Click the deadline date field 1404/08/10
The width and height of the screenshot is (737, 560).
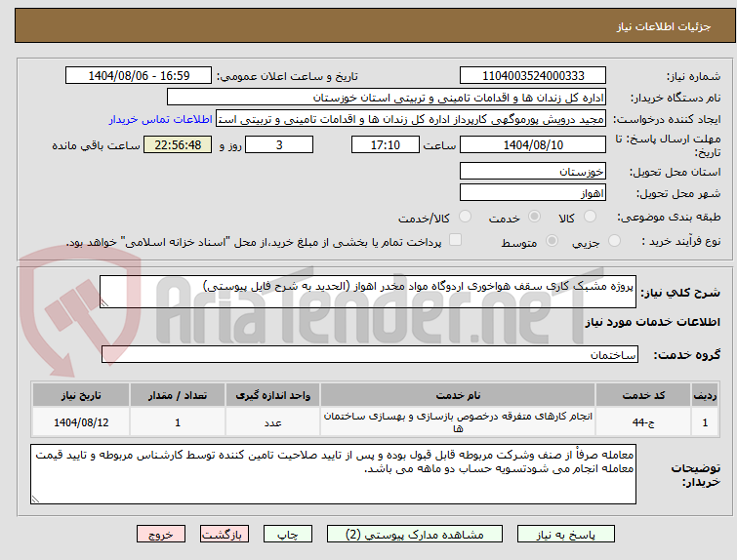(x=533, y=144)
